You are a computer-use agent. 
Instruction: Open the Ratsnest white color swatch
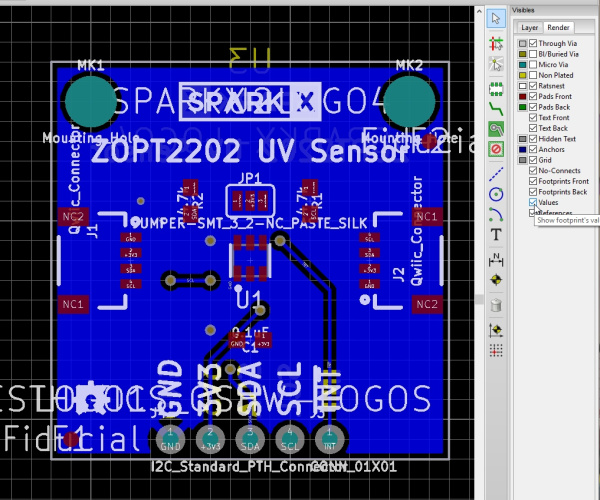522,86
